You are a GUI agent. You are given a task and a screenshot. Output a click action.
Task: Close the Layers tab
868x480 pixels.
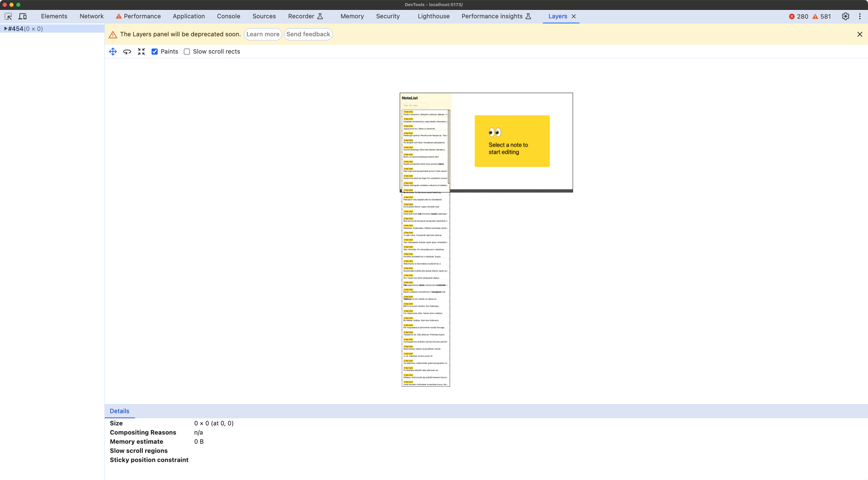[574, 16]
